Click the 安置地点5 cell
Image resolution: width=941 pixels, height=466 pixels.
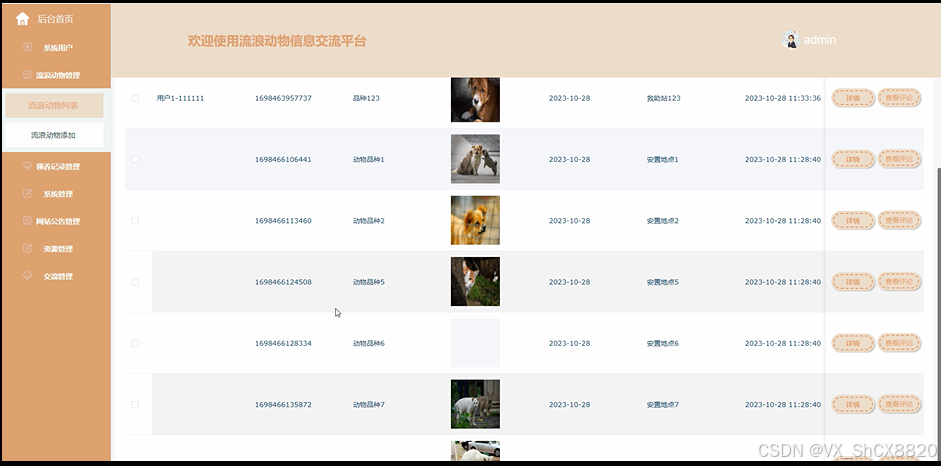tap(663, 282)
